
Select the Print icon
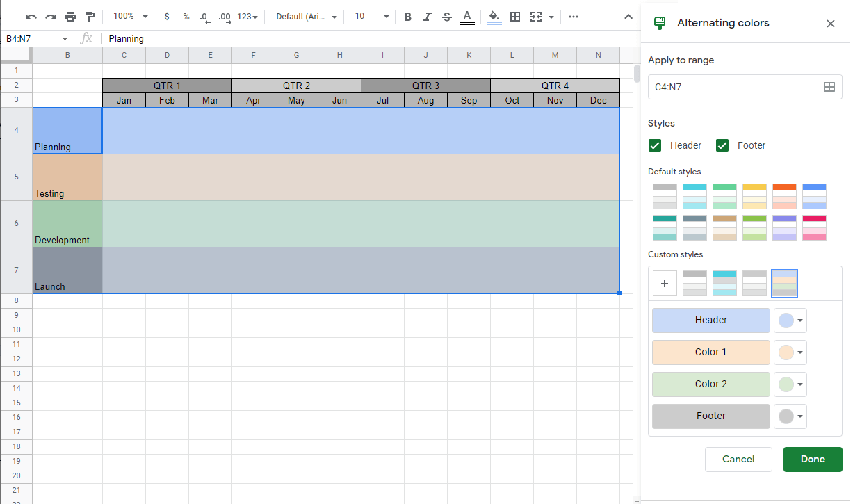tap(70, 15)
